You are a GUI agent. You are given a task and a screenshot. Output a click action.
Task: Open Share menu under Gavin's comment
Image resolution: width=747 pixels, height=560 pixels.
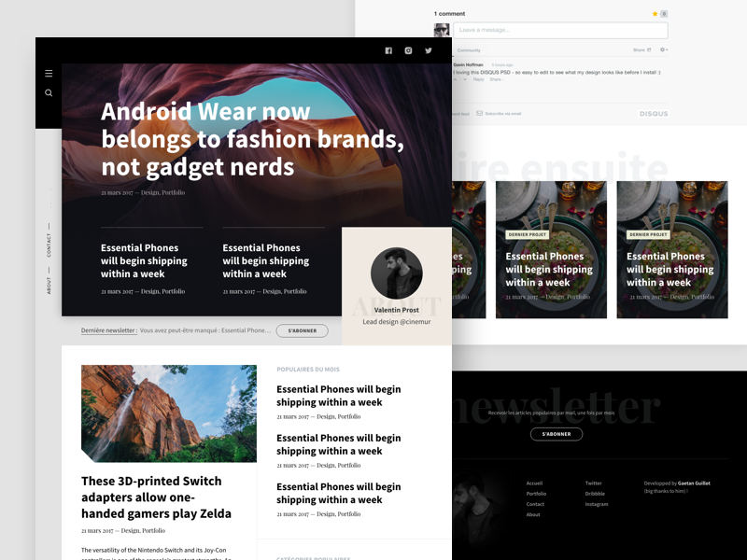pyautogui.click(x=496, y=79)
